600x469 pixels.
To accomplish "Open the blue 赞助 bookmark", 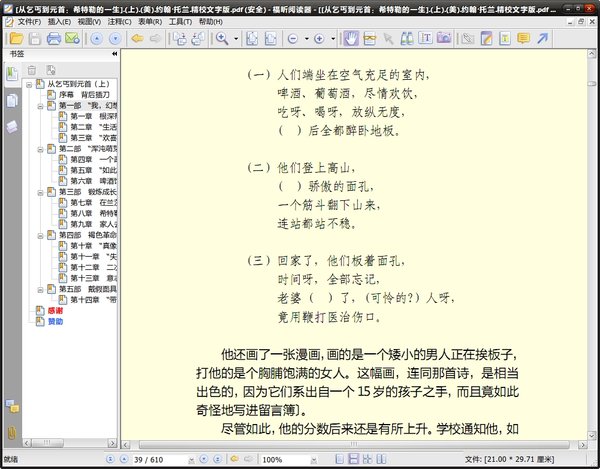I will tap(55, 321).
